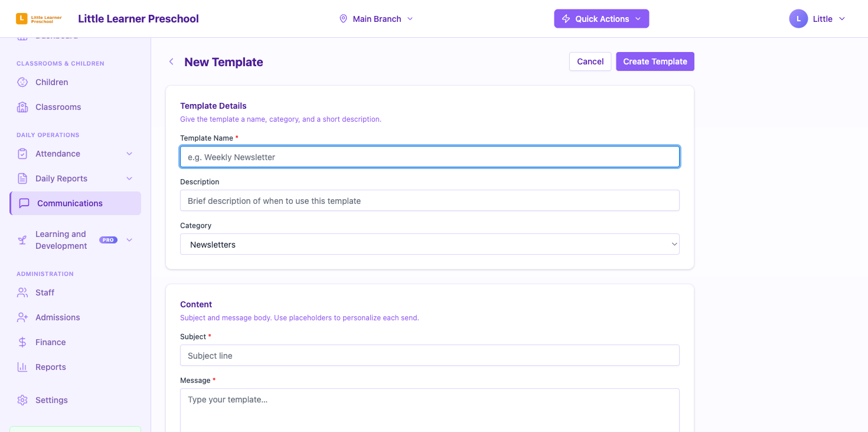Click the Cancel button

(x=590, y=61)
